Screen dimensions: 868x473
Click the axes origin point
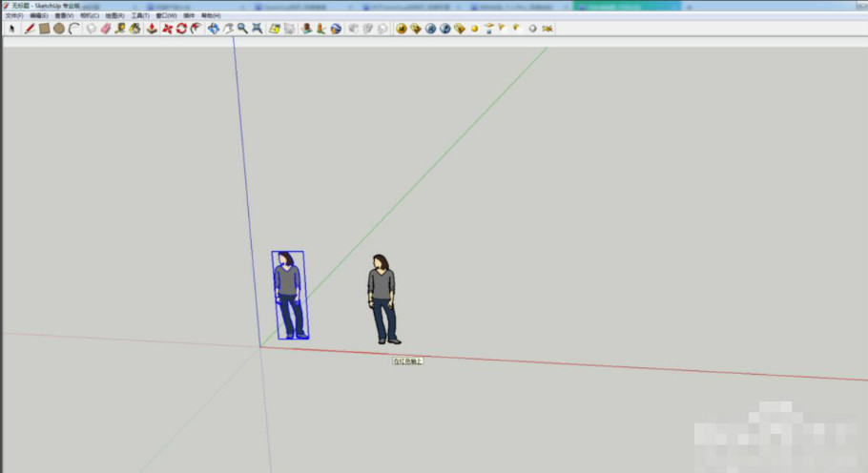pyautogui.click(x=260, y=347)
